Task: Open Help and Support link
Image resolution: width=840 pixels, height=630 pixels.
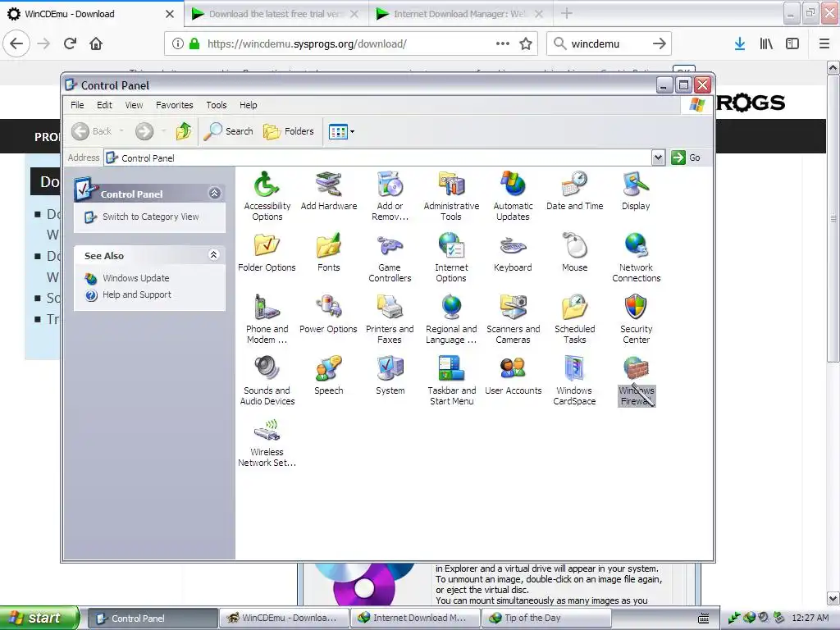Action: (x=137, y=294)
